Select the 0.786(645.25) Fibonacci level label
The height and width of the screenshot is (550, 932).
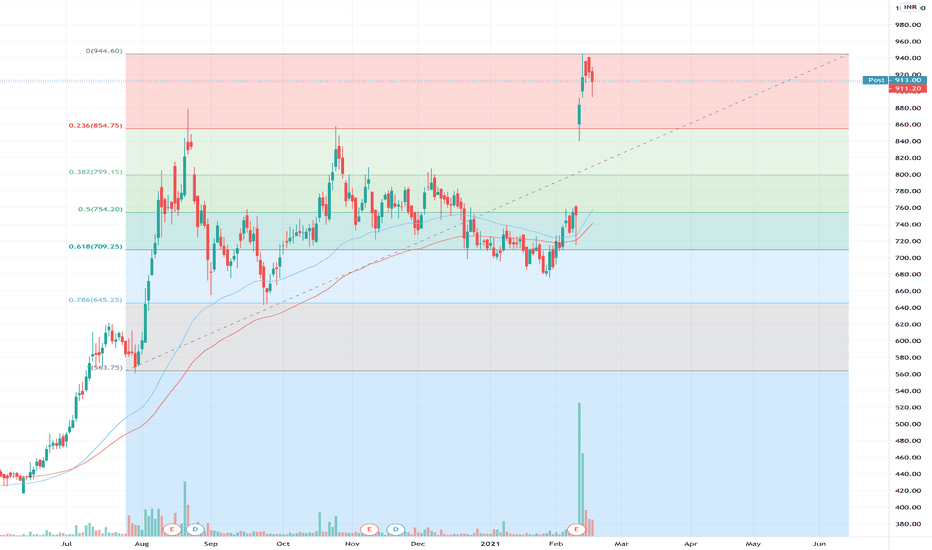[x=96, y=300]
